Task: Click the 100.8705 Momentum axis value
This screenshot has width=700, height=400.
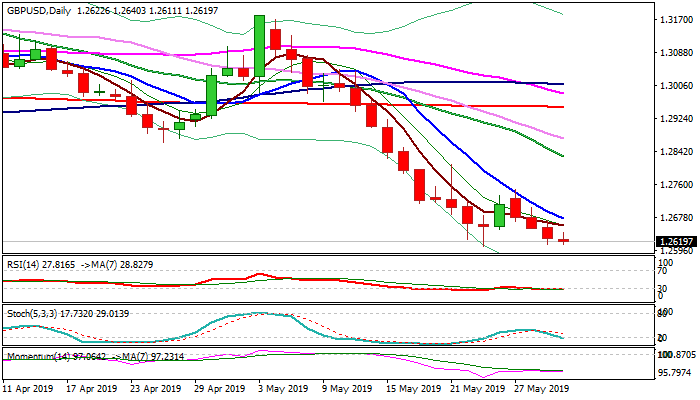Action: [677, 355]
